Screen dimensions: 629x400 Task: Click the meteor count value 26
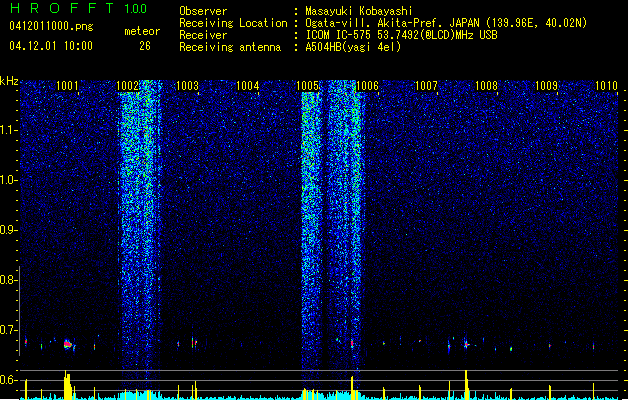145,46
